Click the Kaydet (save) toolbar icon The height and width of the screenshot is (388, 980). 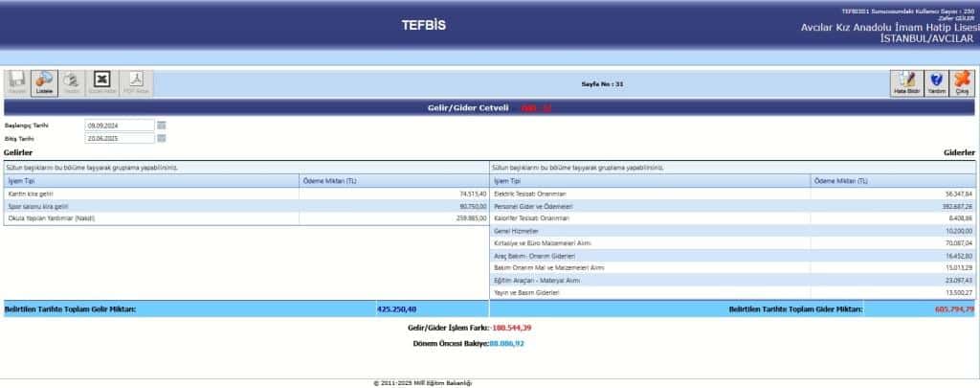coord(17,83)
